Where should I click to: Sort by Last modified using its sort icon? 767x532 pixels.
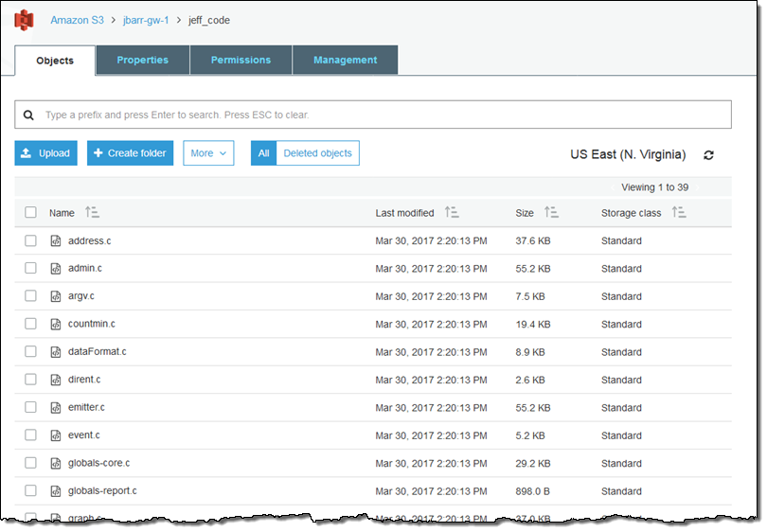tap(452, 213)
